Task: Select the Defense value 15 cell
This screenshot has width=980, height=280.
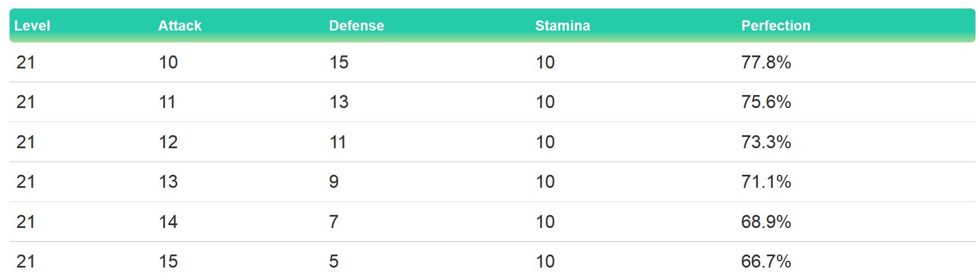Action: [339, 62]
